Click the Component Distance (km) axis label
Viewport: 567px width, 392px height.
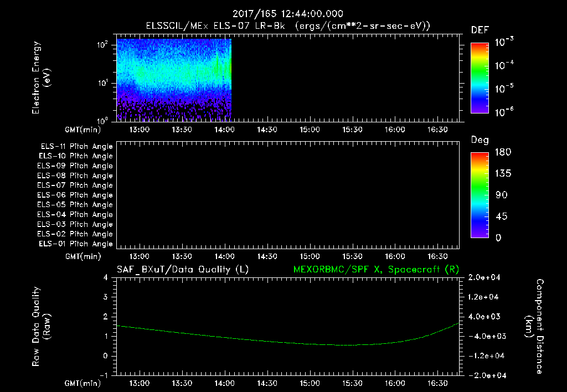pos(534,327)
